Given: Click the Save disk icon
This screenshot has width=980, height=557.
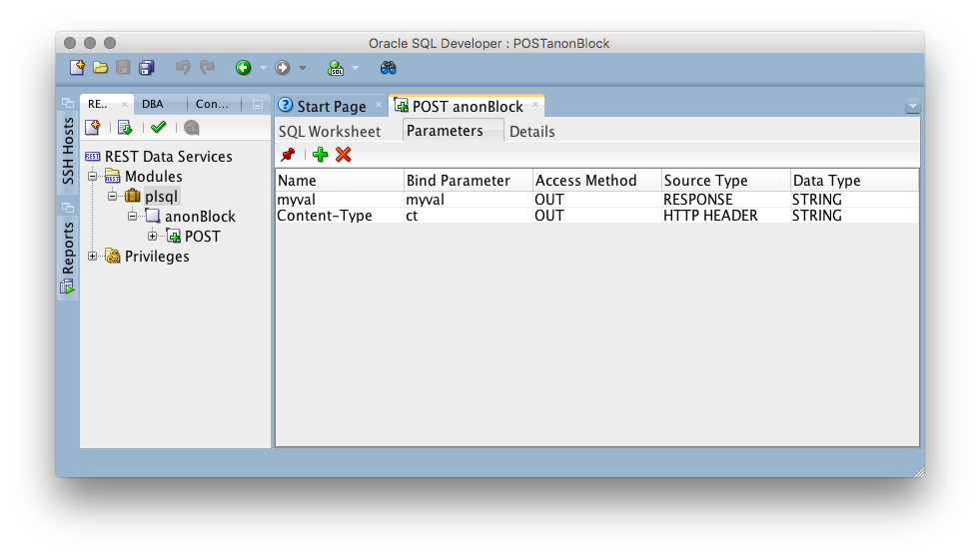Looking at the screenshot, I should point(123,68).
